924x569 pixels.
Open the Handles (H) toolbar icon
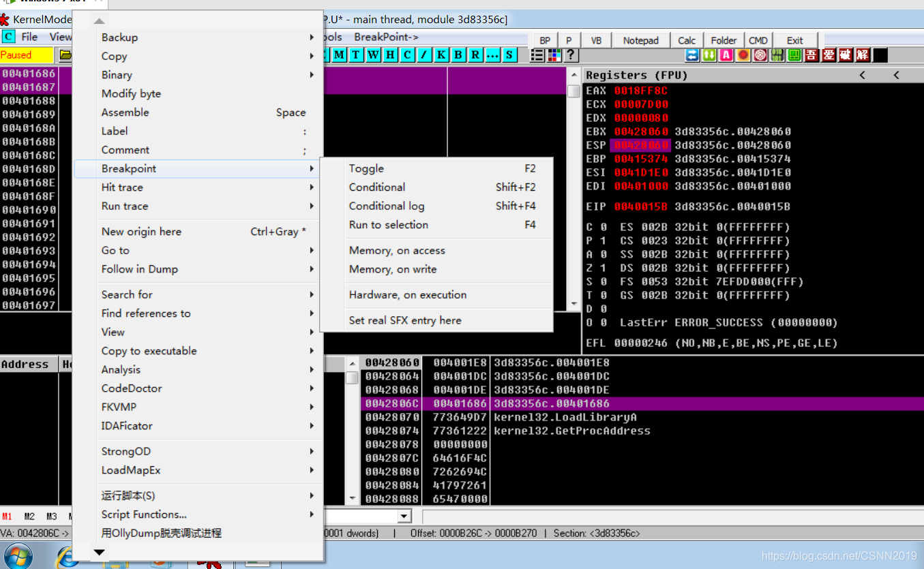coord(390,55)
